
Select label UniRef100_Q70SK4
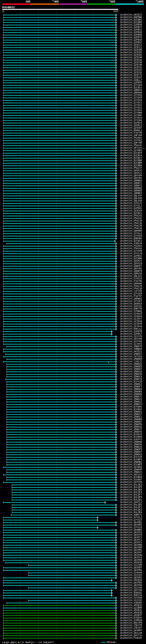(131, 85)
